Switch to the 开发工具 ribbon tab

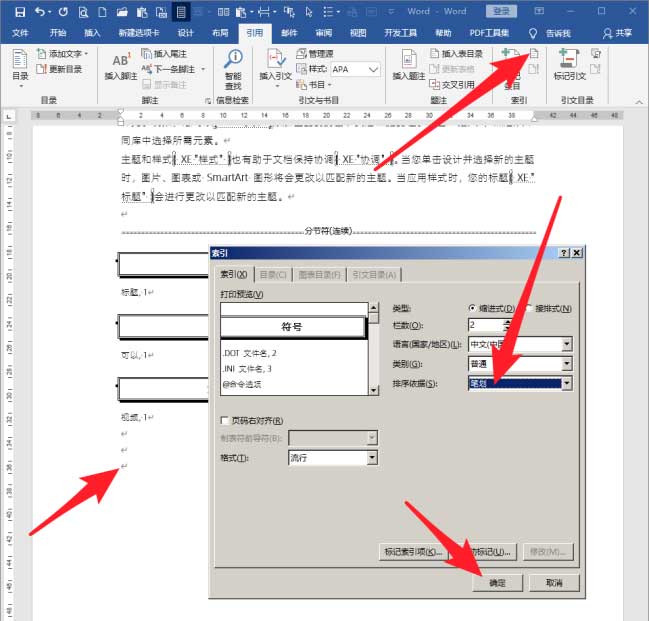click(x=400, y=33)
